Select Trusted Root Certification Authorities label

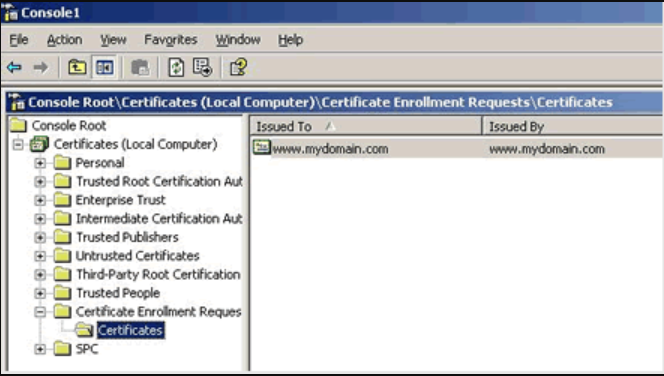tap(159, 181)
